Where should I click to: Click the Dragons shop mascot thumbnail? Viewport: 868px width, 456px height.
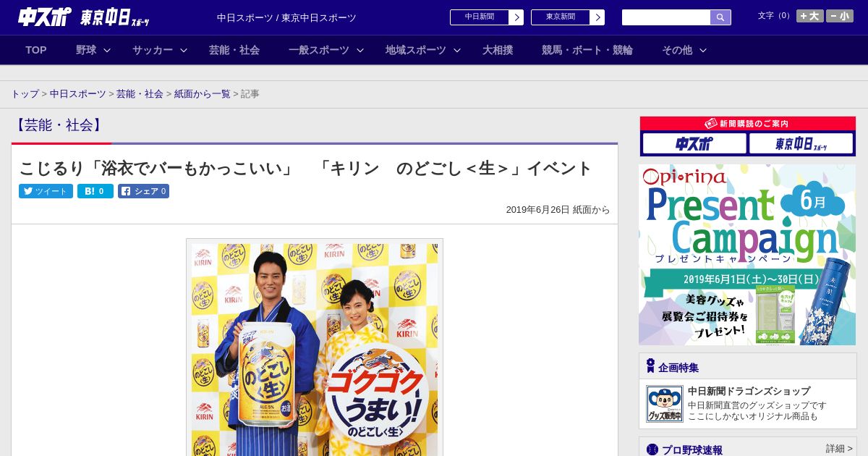tap(664, 404)
